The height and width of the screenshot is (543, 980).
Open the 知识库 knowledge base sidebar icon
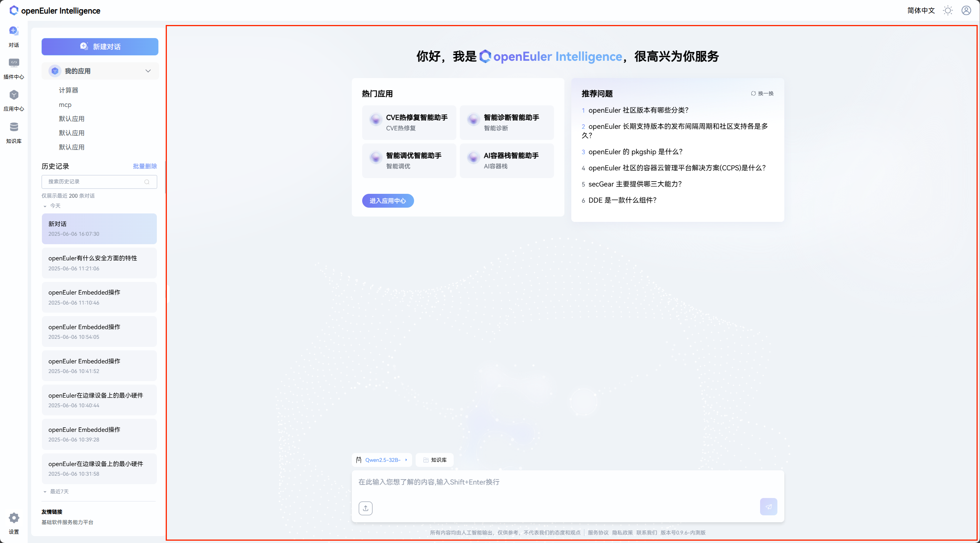(14, 127)
